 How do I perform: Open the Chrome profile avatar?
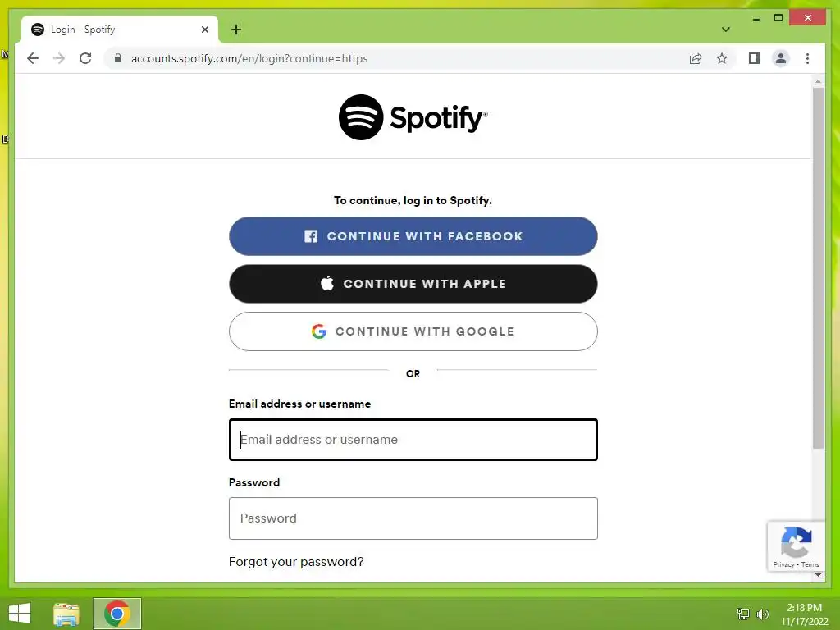781,58
